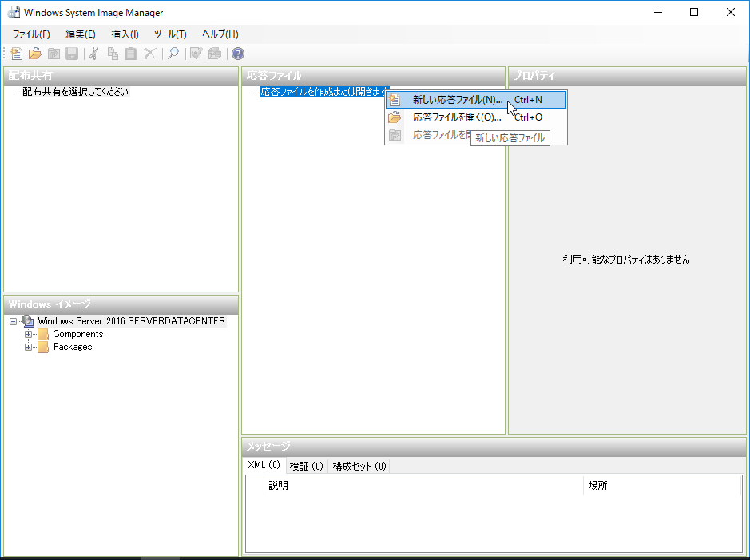
Task: Click the 場所 column header
Action: coord(662,486)
